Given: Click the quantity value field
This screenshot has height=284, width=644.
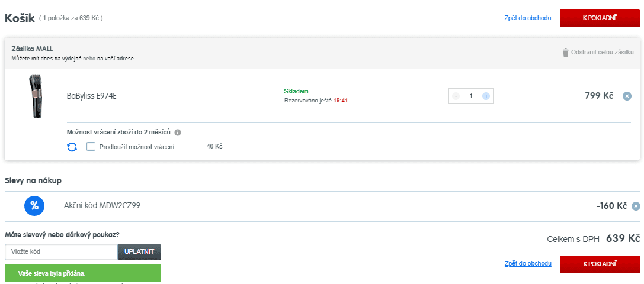Looking at the screenshot, I should [x=471, y=96].
